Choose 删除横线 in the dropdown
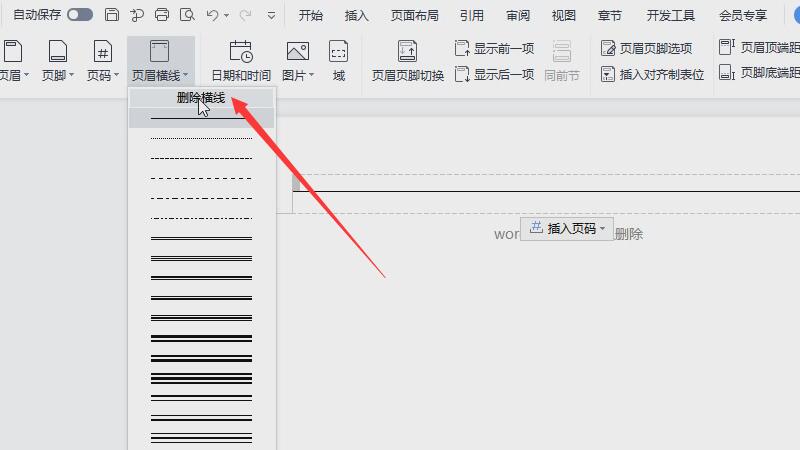 (x=202, y=98)
